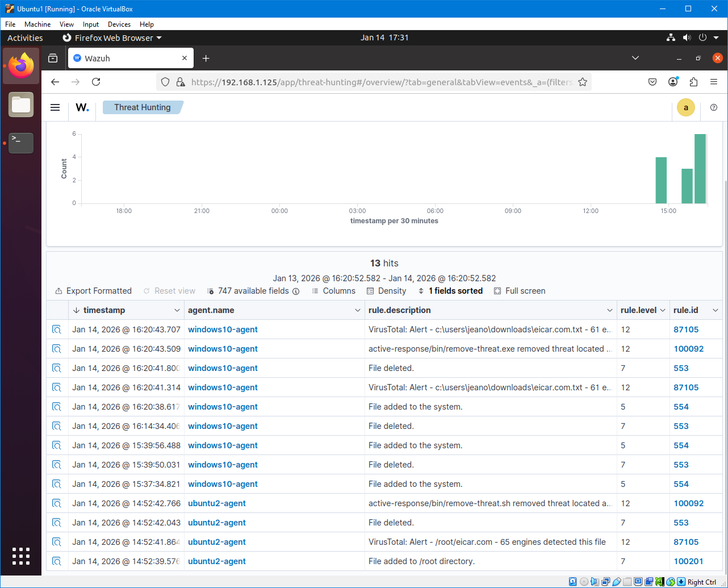Screen dimensions: 728x588
Task: Reload the page with the refresh icon
Action: 96,82
